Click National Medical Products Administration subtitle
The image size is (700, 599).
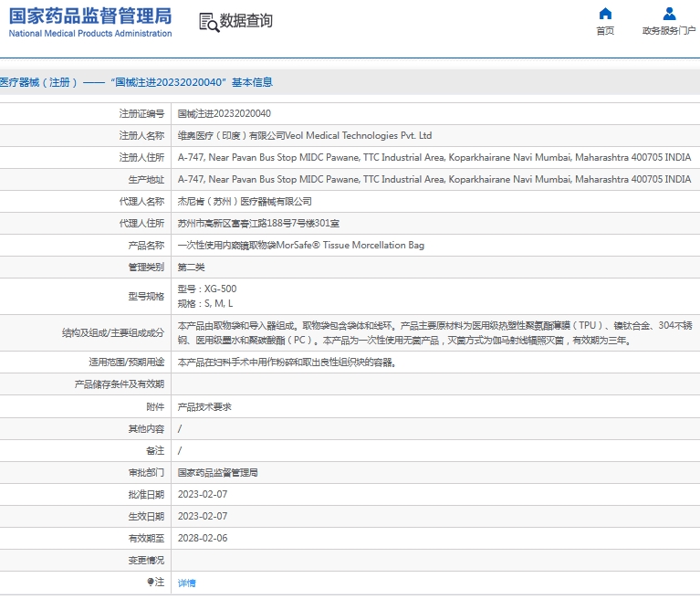click(90, 34)
